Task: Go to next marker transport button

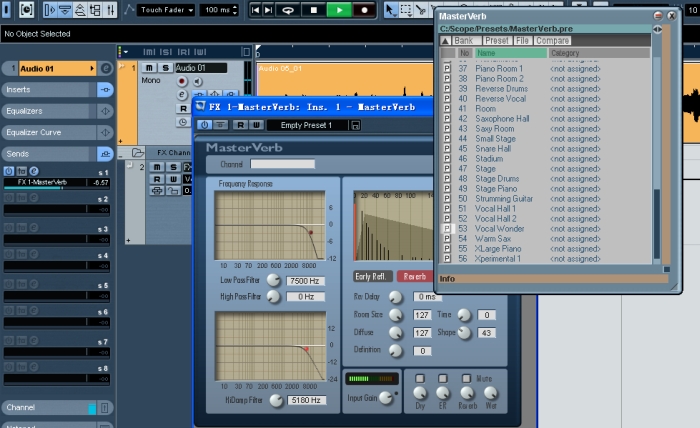Action: pyautogui.click(x=269, y=10)
